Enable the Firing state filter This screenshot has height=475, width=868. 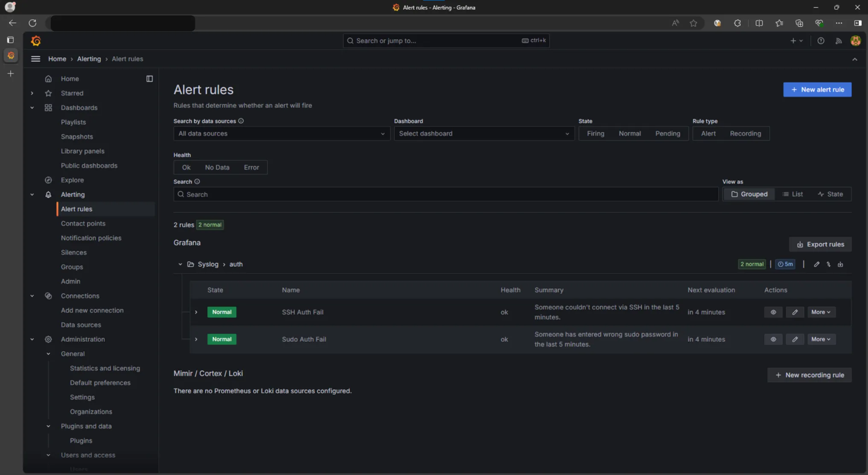pos(595,133)
